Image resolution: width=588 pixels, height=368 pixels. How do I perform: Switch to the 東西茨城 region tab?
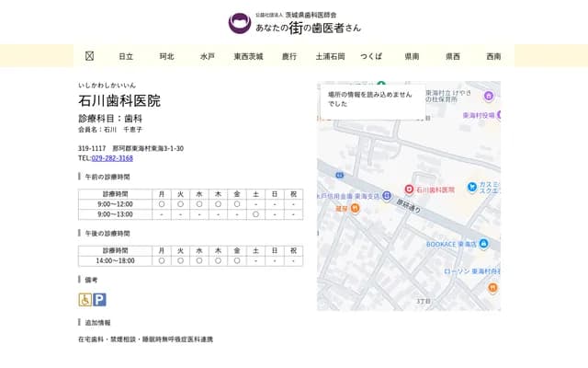(248, 56)
